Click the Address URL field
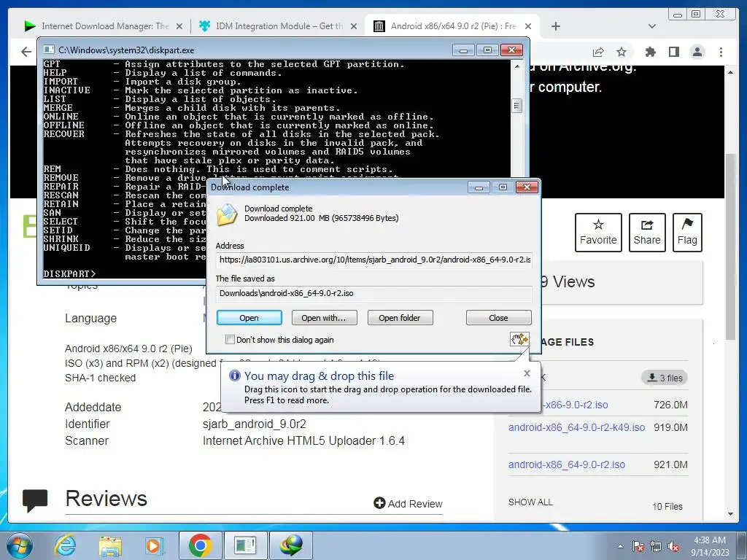Viewport: 747px width, 560px height. click(374, 260)
